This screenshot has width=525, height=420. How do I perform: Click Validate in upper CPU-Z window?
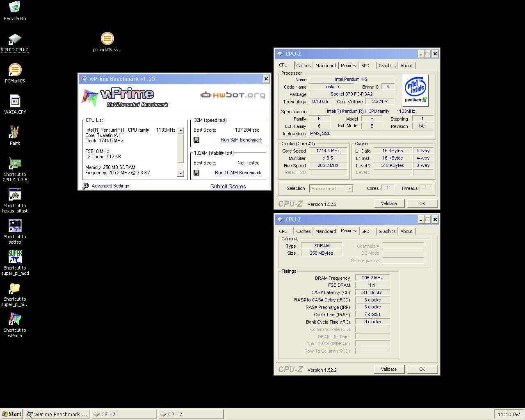(x=389, y=203)
